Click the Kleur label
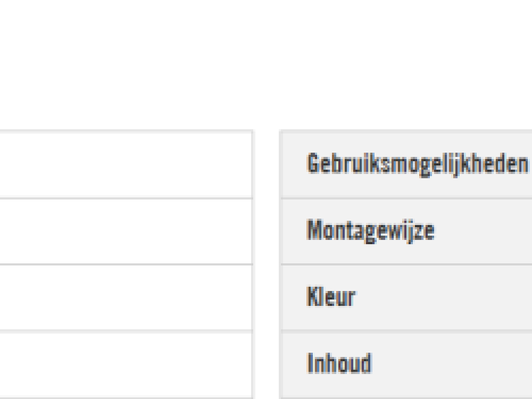Viewport: 532px width, 399px height. pos(331,297)
